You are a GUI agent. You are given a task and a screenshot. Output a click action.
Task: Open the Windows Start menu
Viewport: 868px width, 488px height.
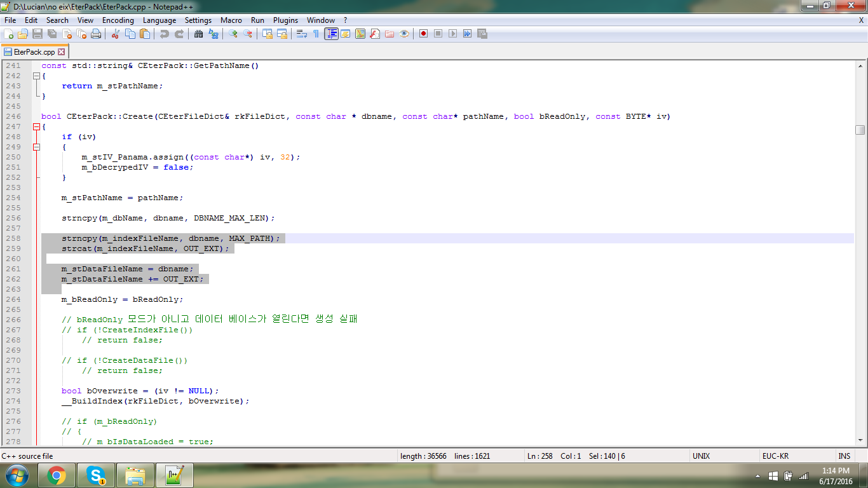point(16,475)
